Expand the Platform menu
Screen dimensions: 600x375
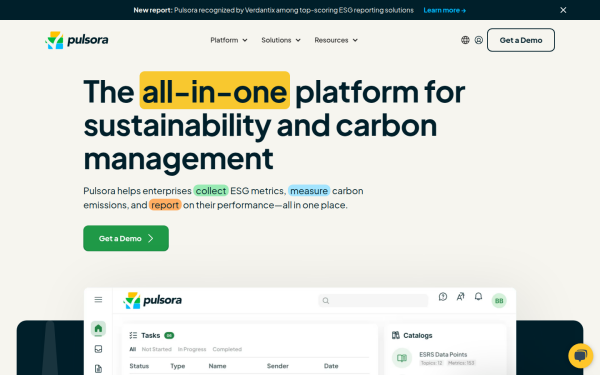click(x=229, y=40)
